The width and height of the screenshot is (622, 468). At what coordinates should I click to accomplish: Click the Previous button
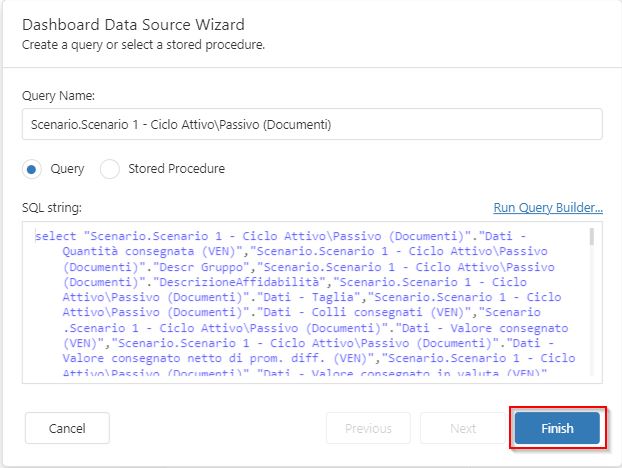point(368,428)
